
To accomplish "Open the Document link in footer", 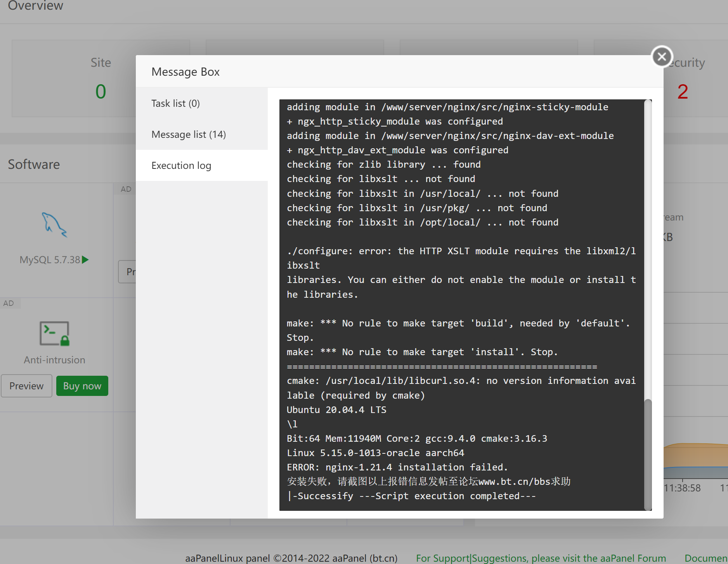I will click(x=705, y=558).
